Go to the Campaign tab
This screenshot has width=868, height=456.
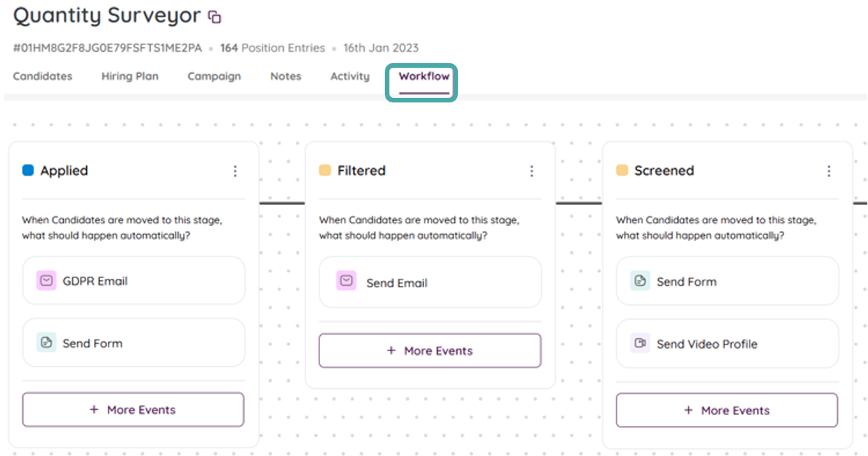pyautogui.click(x=214, y=76)
